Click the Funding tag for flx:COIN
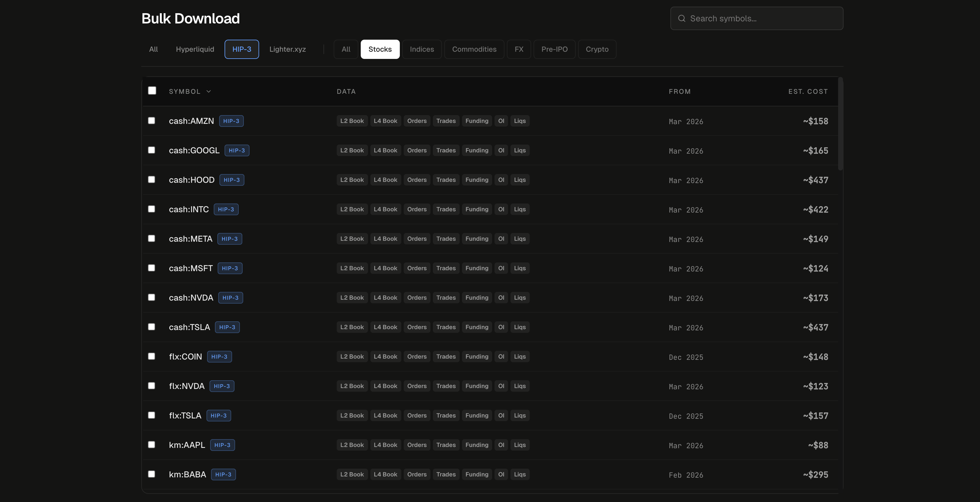980x502 pixels. [x=477, y=357]
